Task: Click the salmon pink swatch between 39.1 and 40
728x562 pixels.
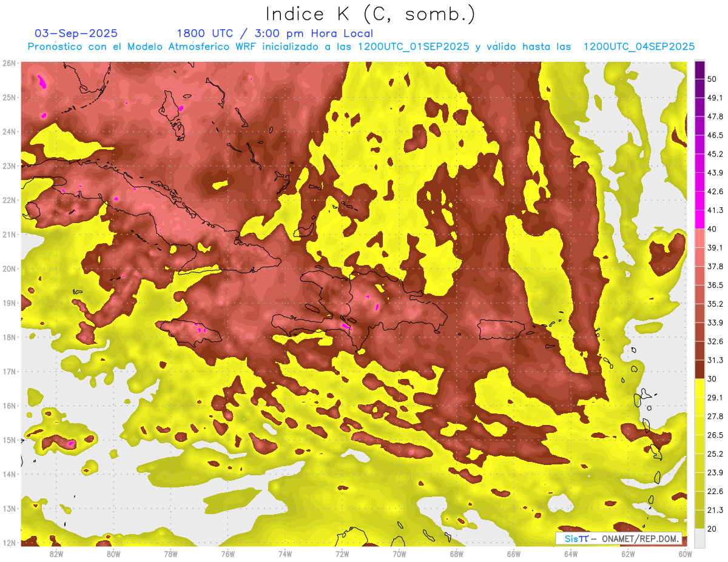Action: coord(699,238)
